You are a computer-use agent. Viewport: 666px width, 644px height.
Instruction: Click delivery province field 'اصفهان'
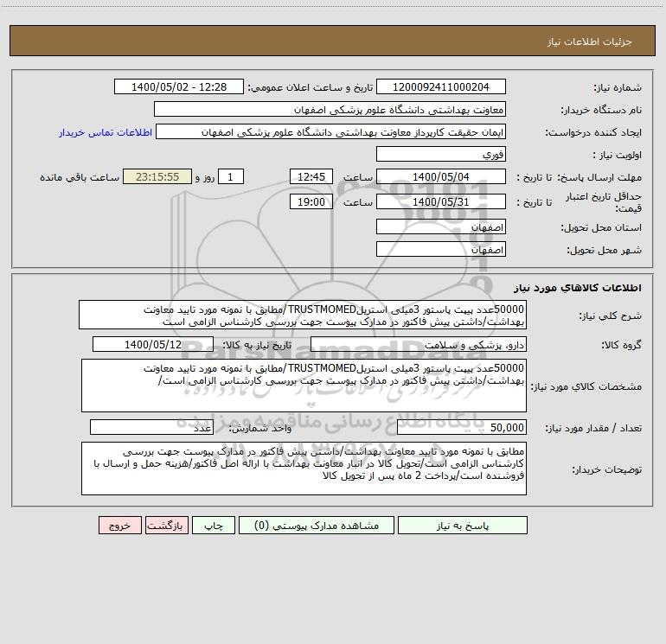(441, 226)
